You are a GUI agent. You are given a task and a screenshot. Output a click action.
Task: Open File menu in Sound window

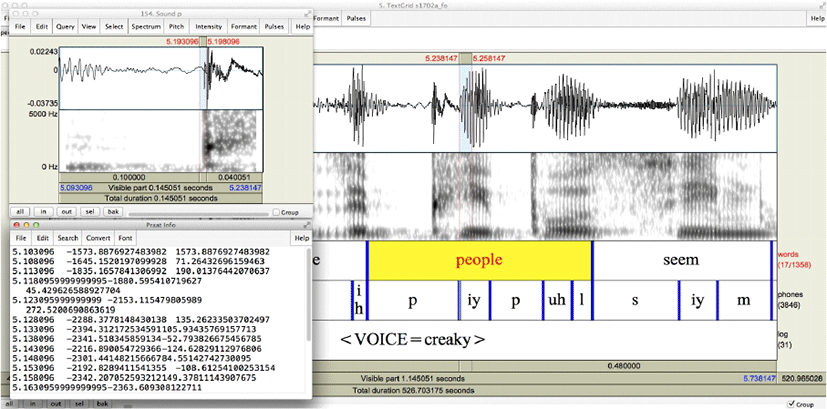(20, 26)
